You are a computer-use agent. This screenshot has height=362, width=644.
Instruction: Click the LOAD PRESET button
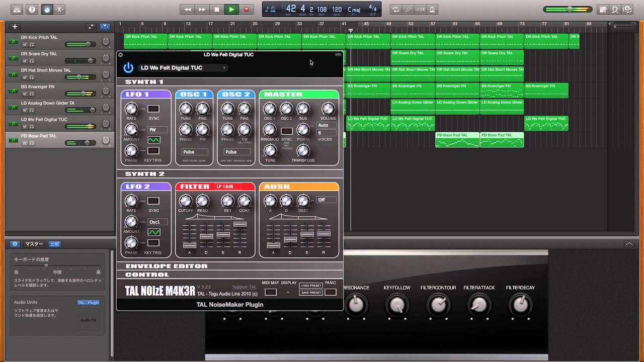pos(311,286)
